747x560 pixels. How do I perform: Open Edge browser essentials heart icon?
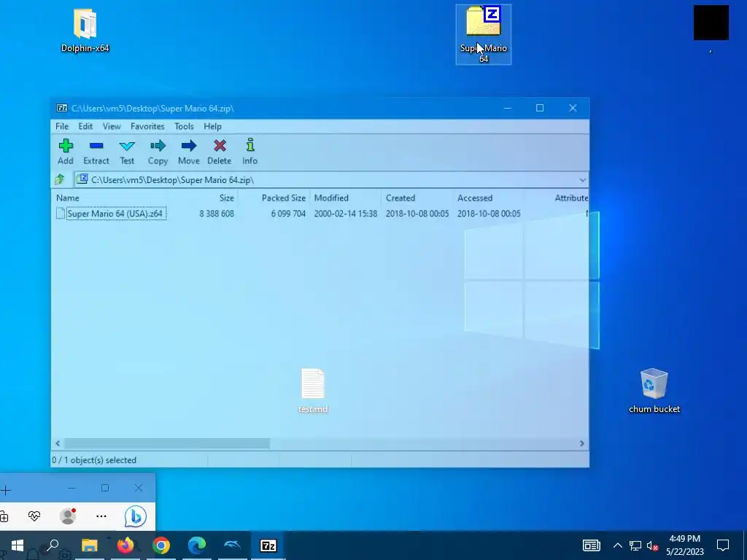[x=34, y=516]
